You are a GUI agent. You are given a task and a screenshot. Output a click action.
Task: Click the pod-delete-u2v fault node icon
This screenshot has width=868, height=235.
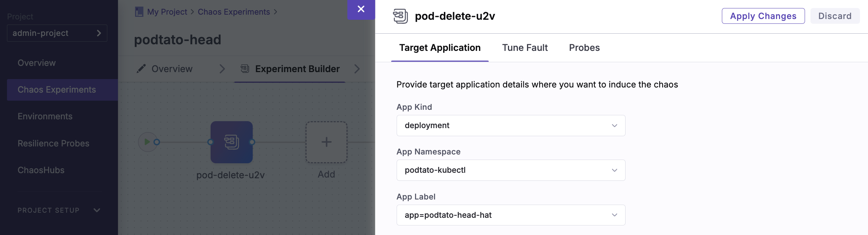point(231,142)
